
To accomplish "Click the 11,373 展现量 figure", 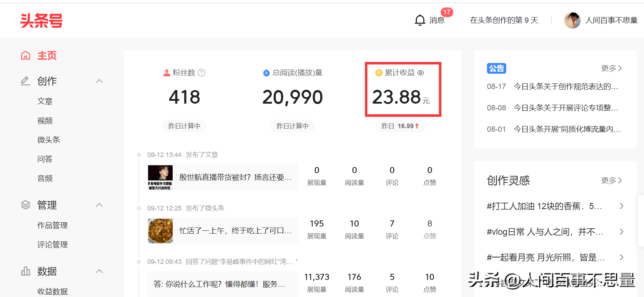I will tap(317, 277).
